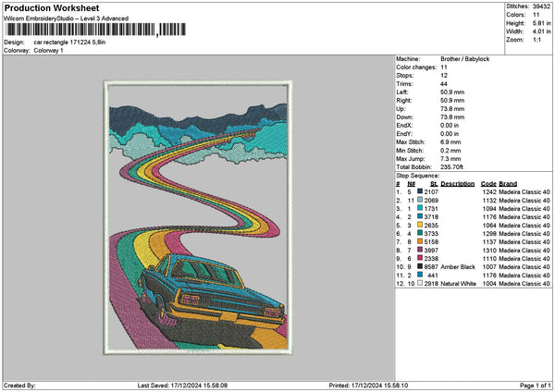Click the Total Bobbin value '235.70ft'

(452, 167)
